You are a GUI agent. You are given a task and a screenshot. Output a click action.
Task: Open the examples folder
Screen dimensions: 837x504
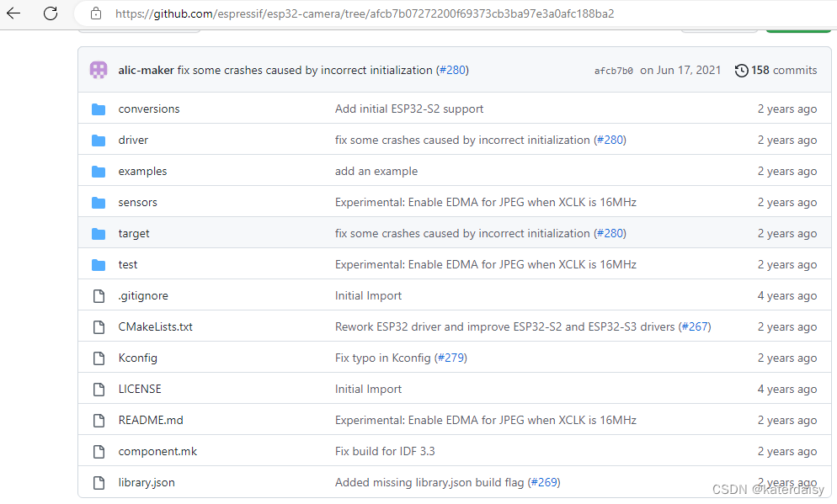coord(142,171)
